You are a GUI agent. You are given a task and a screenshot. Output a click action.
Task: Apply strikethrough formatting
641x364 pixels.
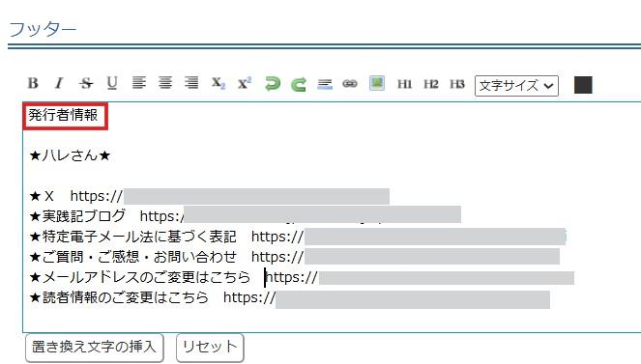pyautogui.click(x=86, y=83)
